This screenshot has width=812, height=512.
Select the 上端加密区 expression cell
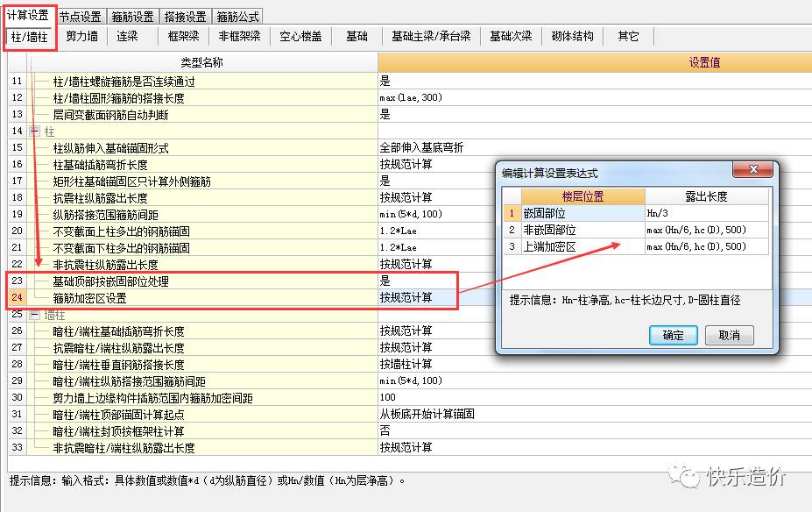(707, 246)
